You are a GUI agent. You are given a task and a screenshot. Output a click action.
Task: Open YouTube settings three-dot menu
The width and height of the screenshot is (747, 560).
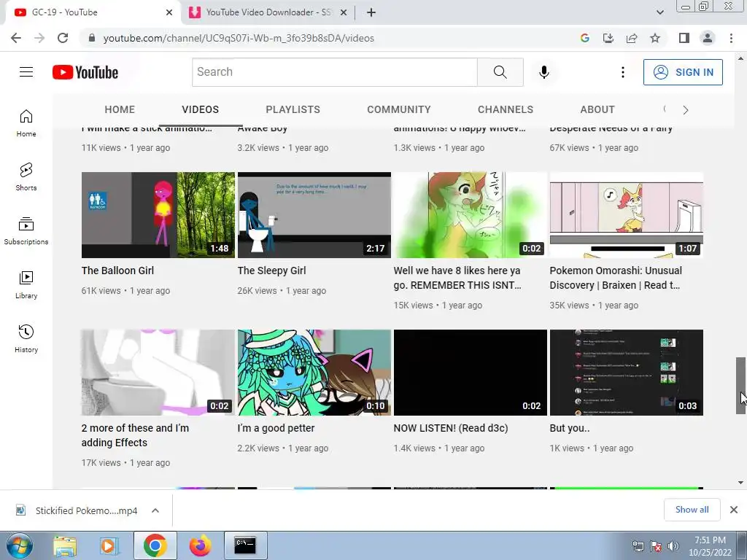(x=623, y=72)
